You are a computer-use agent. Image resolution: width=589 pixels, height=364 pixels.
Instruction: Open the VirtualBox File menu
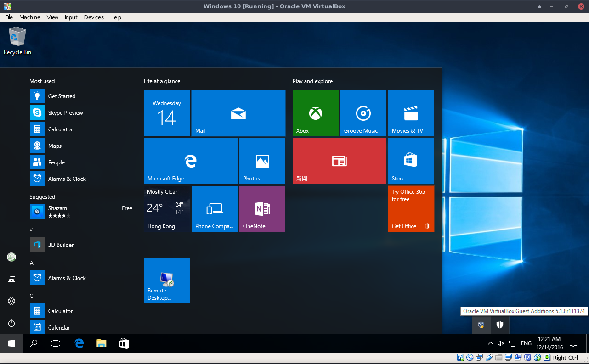point(9,17)
